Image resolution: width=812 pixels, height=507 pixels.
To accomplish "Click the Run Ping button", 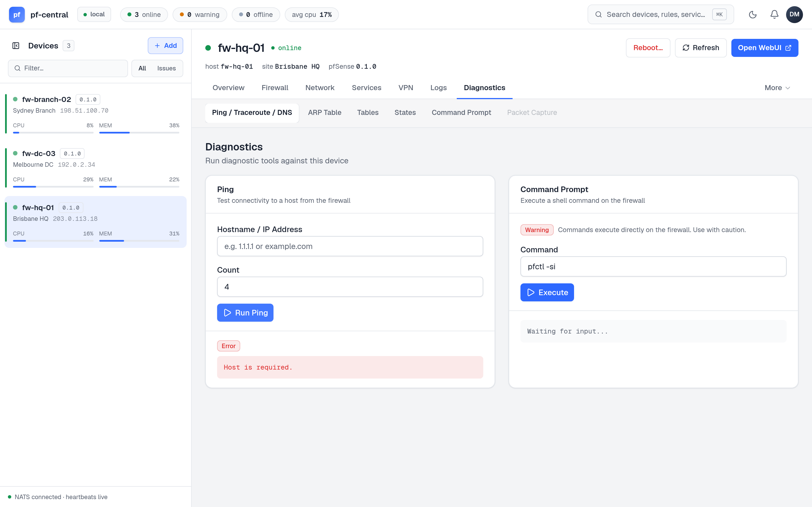I will point(245,313).
